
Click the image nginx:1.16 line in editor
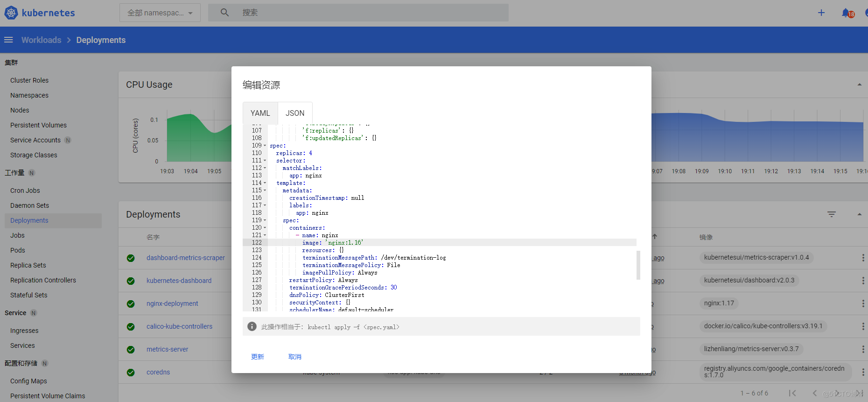(x=333, y=243)
